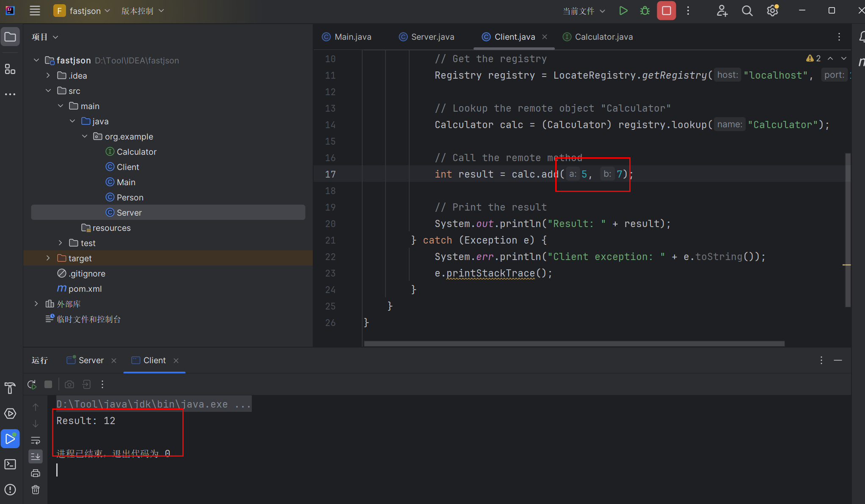Click the Run button to execute
Screen dimensions: 865x504
click(x=623, y=10)
